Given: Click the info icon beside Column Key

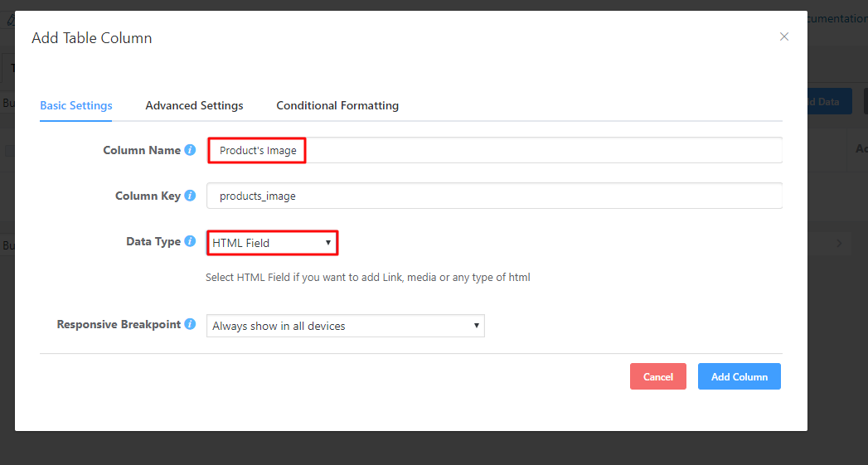Looking at the screenshot, I should tap(190, 196).
